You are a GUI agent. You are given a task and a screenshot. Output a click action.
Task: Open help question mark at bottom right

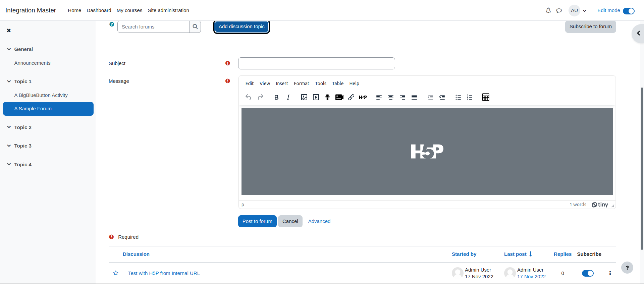pos(627,268)
